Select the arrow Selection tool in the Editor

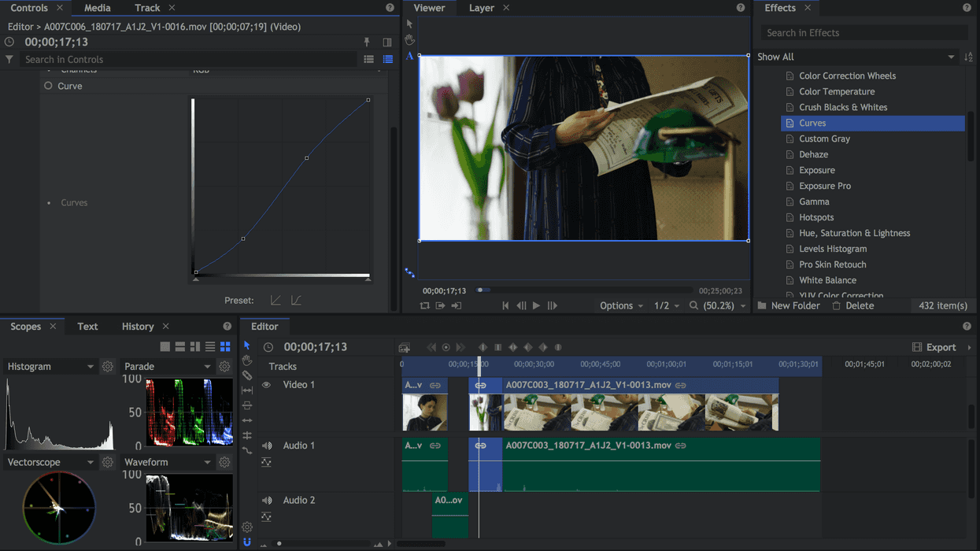[247, 346]
